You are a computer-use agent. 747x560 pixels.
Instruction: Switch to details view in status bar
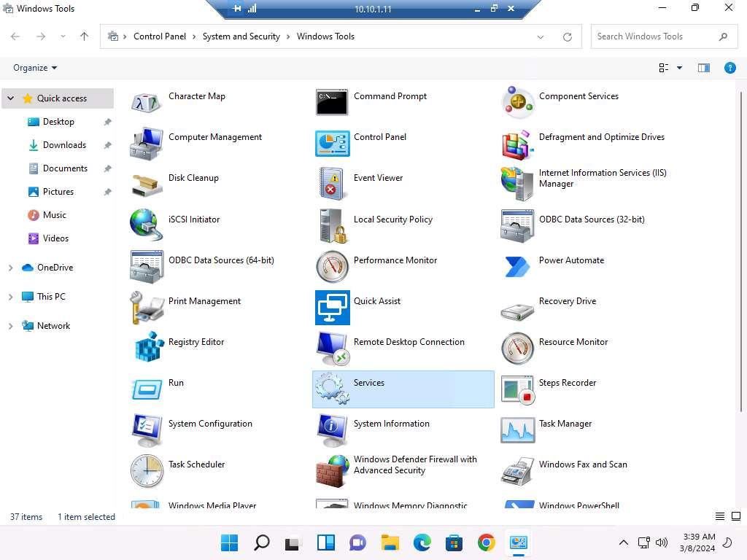pyautogui.click(x=719, y=516)
